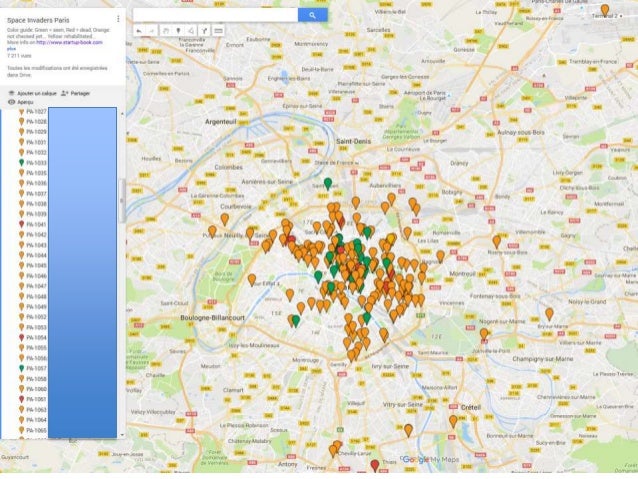Click the 'Space Invaders Paris' map title
638x479 pixels.
(x=38, y=20)
